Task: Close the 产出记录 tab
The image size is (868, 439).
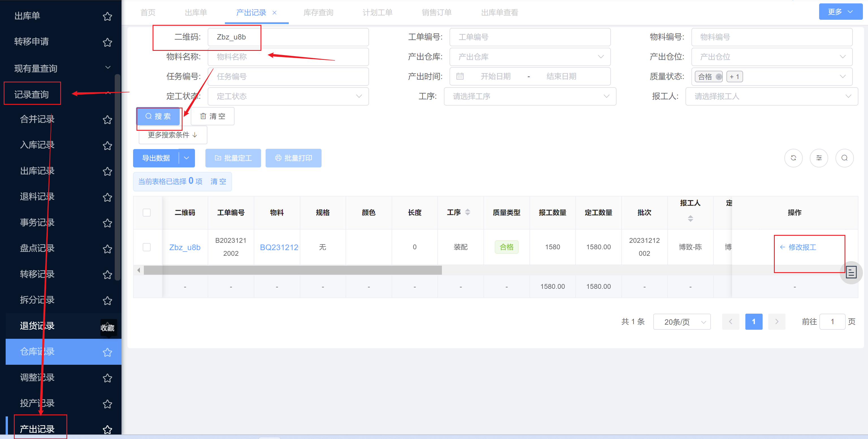Action: point(274,13)
